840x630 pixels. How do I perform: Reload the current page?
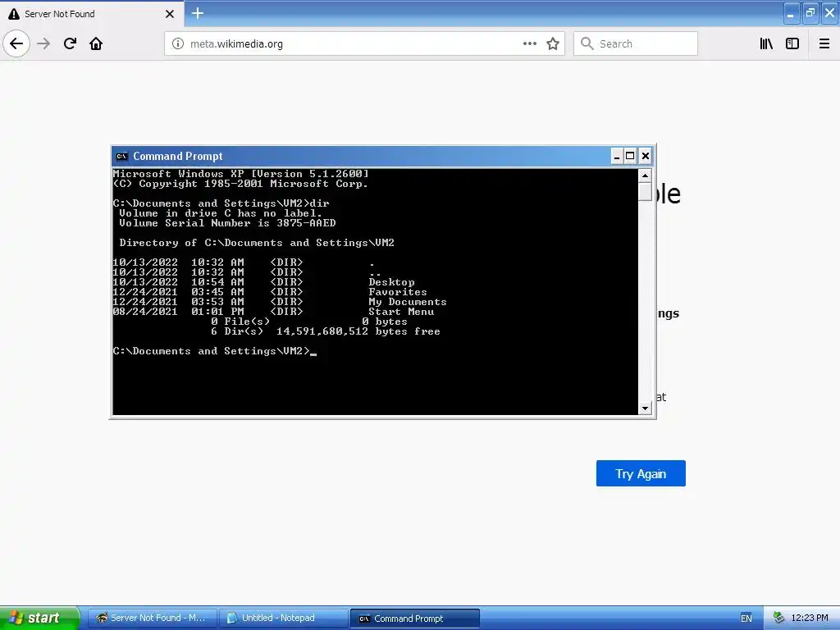70,43
